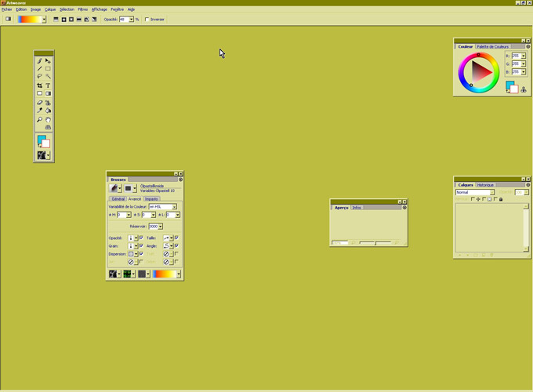Open the Normal blend mode dropdown
This screenshot has width=533, height=392.
click(492, 192)
